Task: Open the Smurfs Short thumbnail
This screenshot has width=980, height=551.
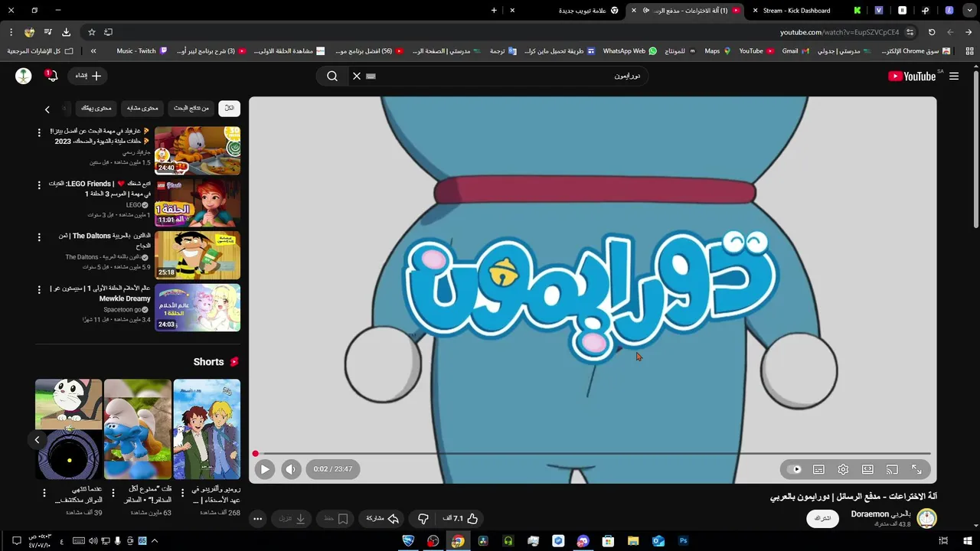Action: click(138, 429)
